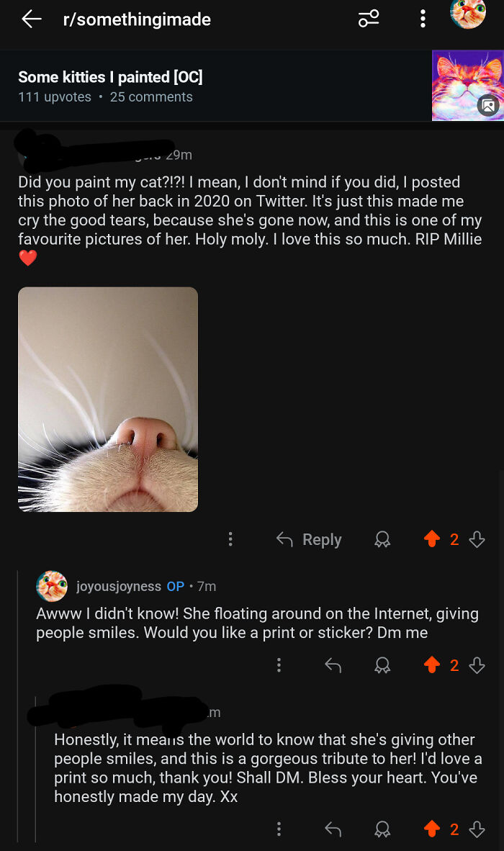Downvote joyousjoyness's reply

click(477, 665)
